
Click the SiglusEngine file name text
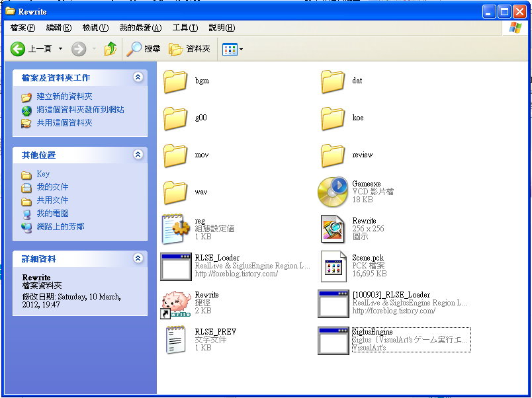click(x=372, y=332)
